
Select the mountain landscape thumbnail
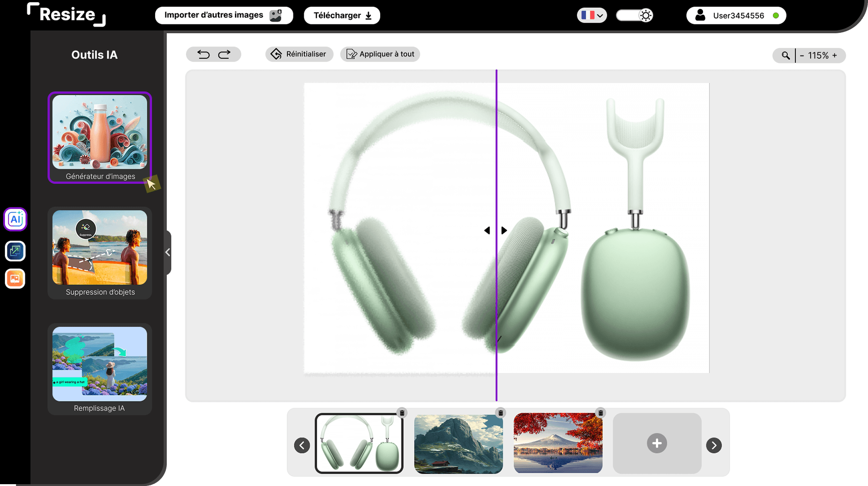(458, 444)
